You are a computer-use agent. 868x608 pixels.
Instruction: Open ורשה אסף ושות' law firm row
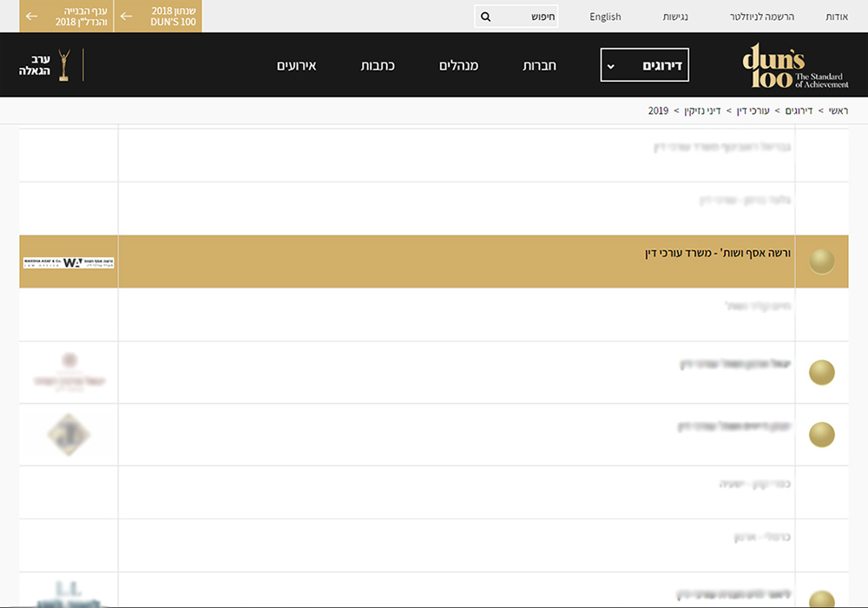pos(434,261)
